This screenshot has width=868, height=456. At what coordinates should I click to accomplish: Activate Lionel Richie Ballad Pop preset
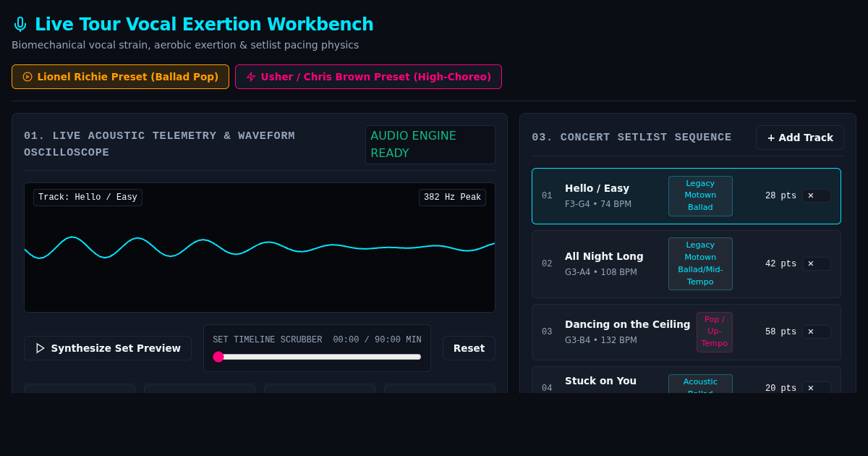point(120,77)
